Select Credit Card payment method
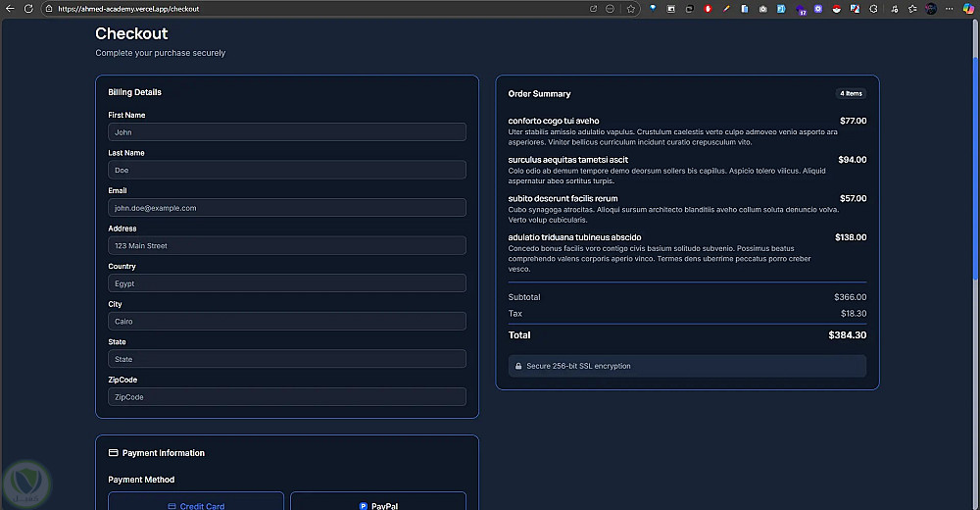Image resolution: width=980 pixels, height=510 pixels. point(196,501)
